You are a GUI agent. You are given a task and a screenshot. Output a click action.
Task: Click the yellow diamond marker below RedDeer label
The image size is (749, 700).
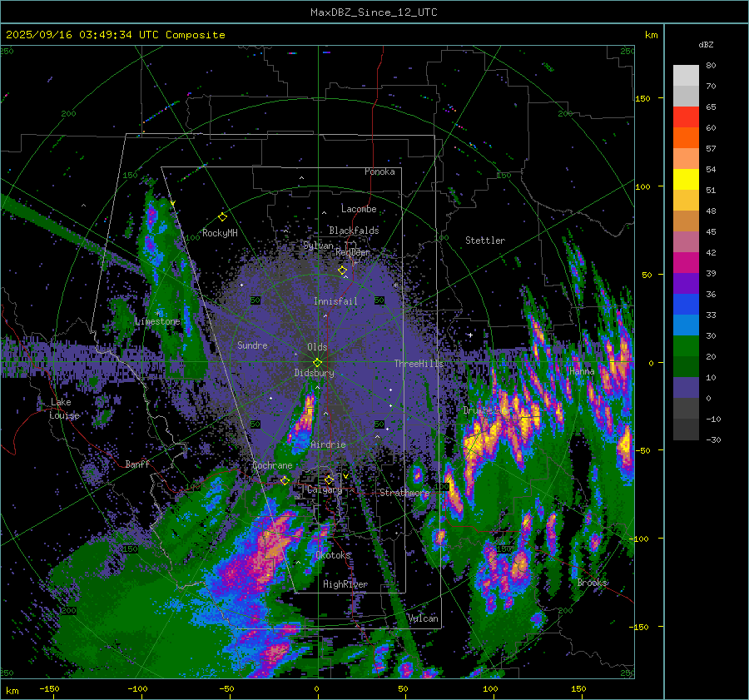[x=342, y=271]
